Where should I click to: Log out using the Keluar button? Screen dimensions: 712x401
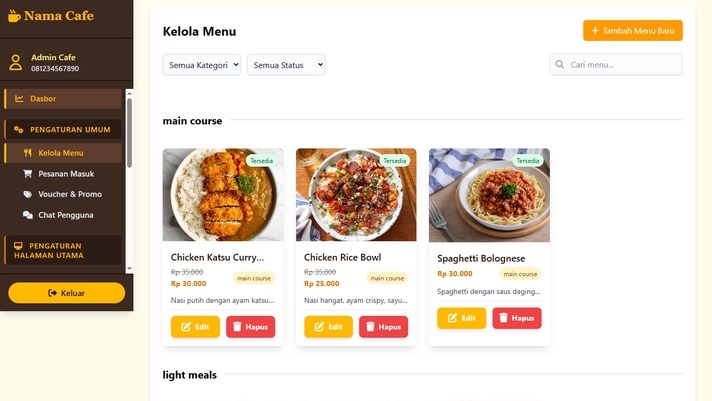click(66, 293)
